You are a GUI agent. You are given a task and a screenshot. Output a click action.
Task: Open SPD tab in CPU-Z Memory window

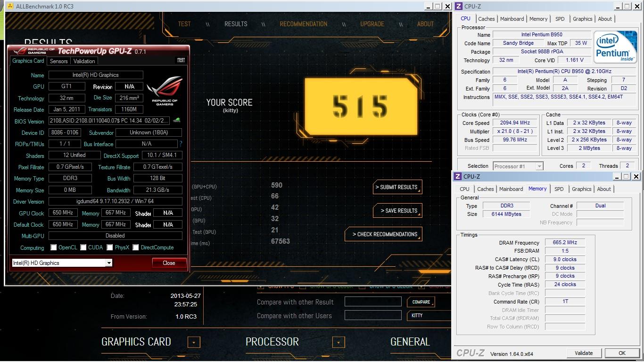(x=559, y=189)
